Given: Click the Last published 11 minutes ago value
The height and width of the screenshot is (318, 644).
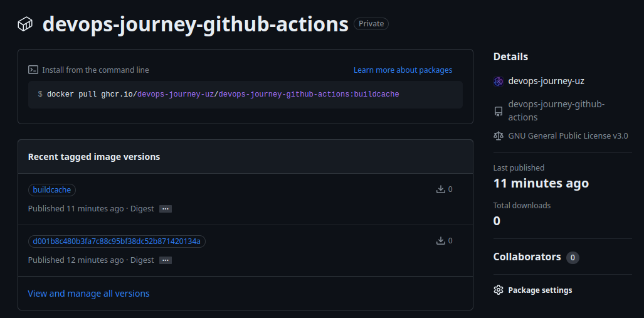Looking at the screenshot, I should coord(541,183).
